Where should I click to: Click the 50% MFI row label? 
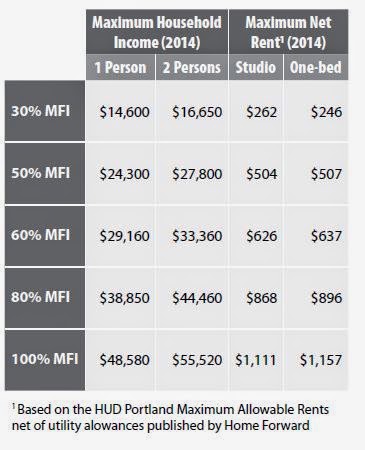[45, 173]
